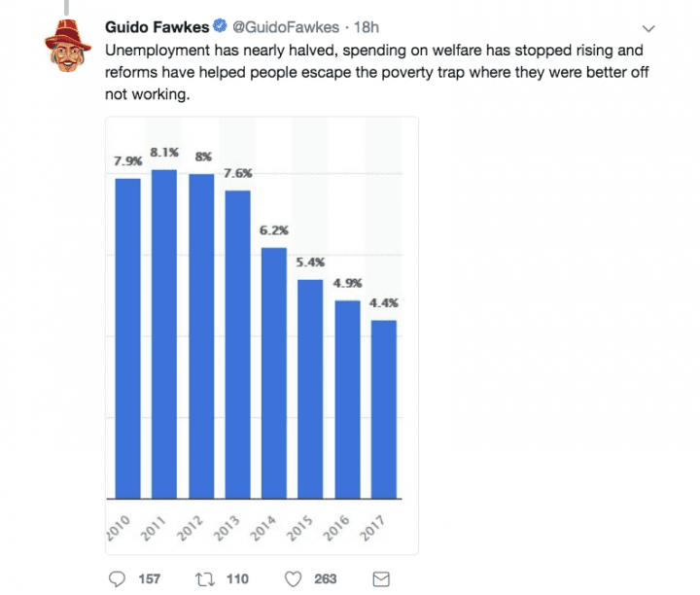Screen dimensions: 700x595
Task: Click the 2010 bar labeled 7.9%
Action: [127, 338]
